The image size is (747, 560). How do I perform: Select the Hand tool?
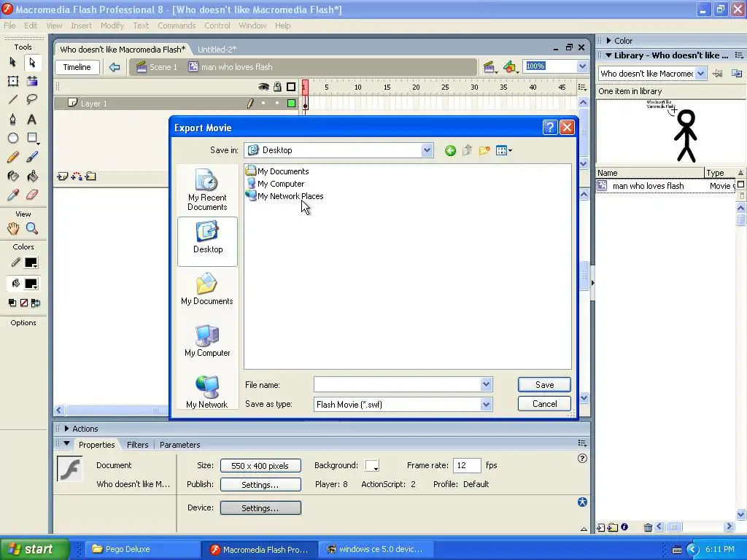(13, 228)
